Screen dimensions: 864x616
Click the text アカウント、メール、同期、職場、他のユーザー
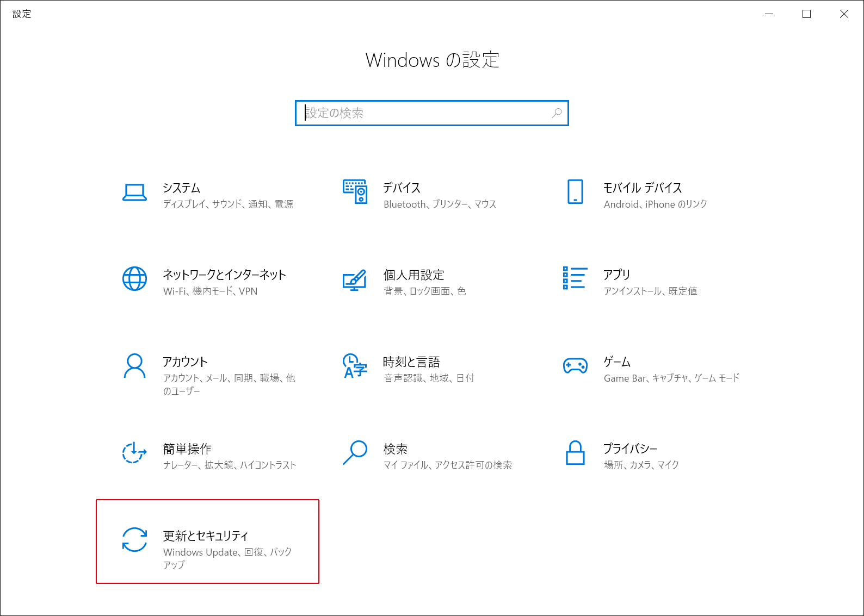pyautogui.click(x=229, y=384)
